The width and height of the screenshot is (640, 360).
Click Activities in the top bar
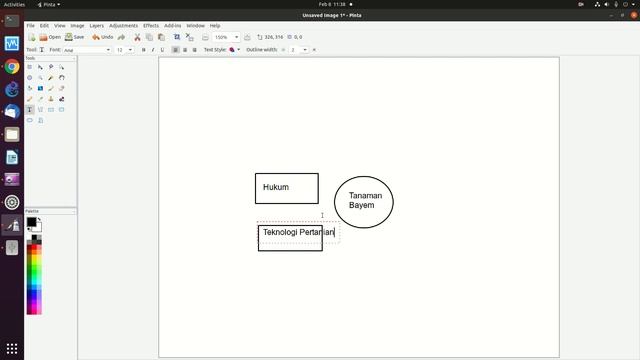click(x=14, y=4)
